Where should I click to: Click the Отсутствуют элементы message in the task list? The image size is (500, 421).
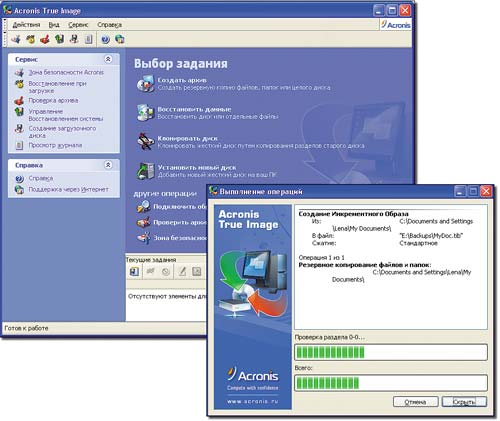click(167, 296)
